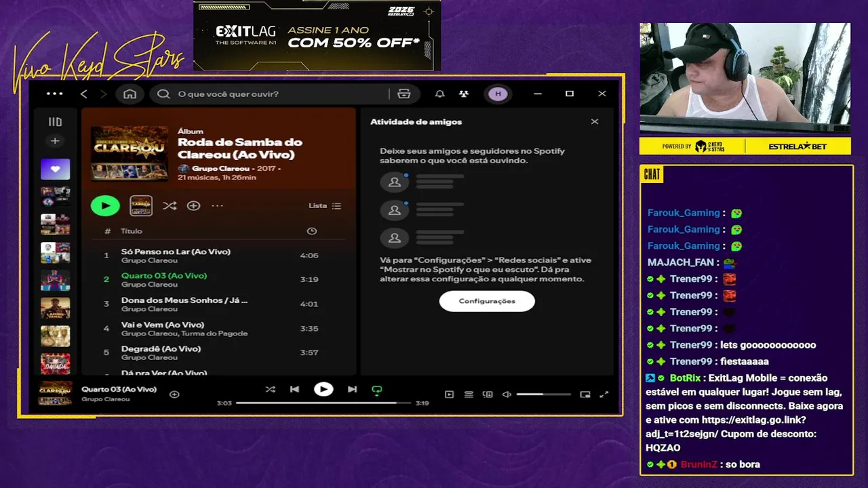This screenshot has height=488, width=868.
Task: Collapse Your Library sidebar icon
Action: (x=55, y=122)
